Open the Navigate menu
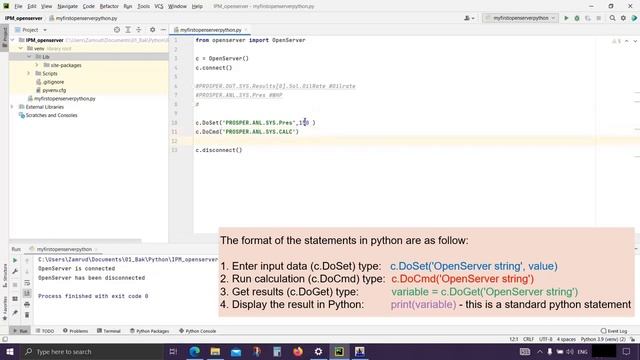Viewport: 640px width, 360px height. pyautogui.click(x=67, y=6)
